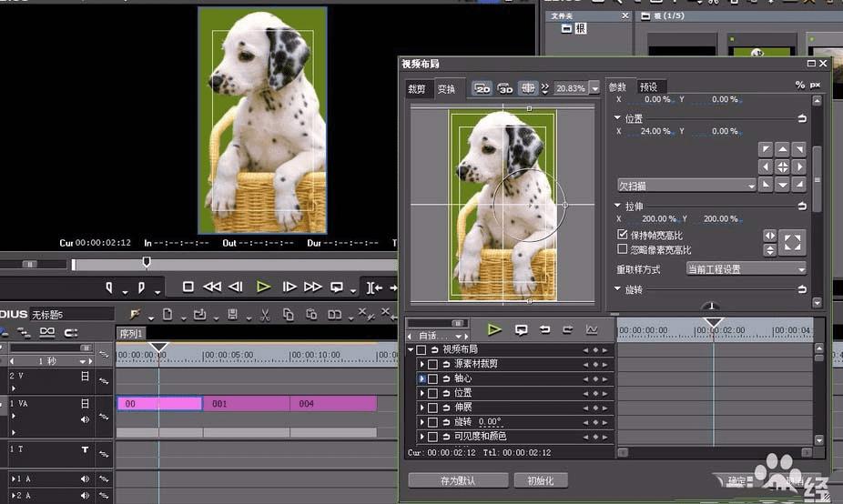Play the sequence in main player
The width and height of the screenshot is (843, 504).
tap(263, 287)
